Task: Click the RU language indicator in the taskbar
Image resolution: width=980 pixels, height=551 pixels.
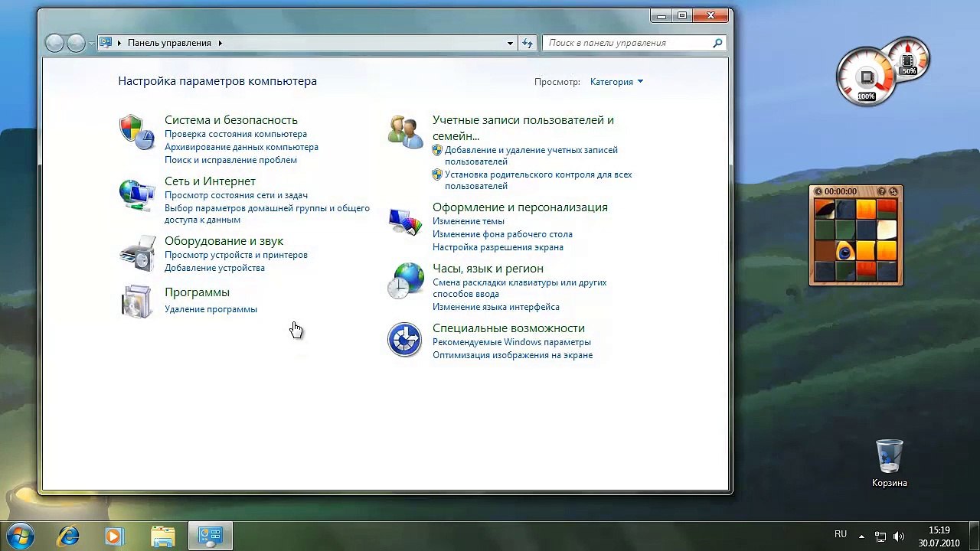Action: (x=841, y=534)
